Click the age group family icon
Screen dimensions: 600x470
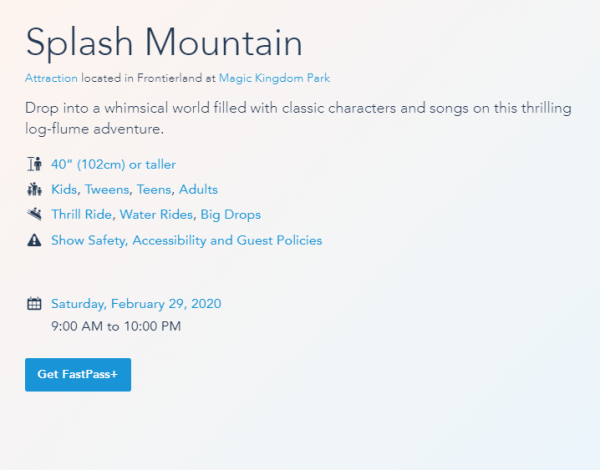click(x=33, y=189)
